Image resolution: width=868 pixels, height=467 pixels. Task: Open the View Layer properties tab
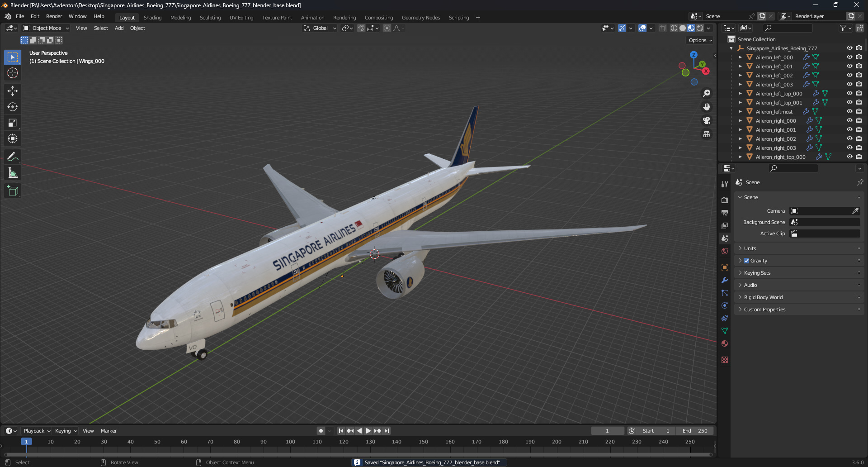coord(725,225)
